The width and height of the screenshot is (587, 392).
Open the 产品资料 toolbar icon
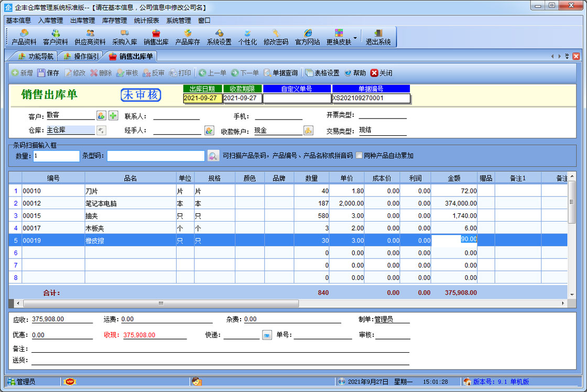[x=24, y=37]
